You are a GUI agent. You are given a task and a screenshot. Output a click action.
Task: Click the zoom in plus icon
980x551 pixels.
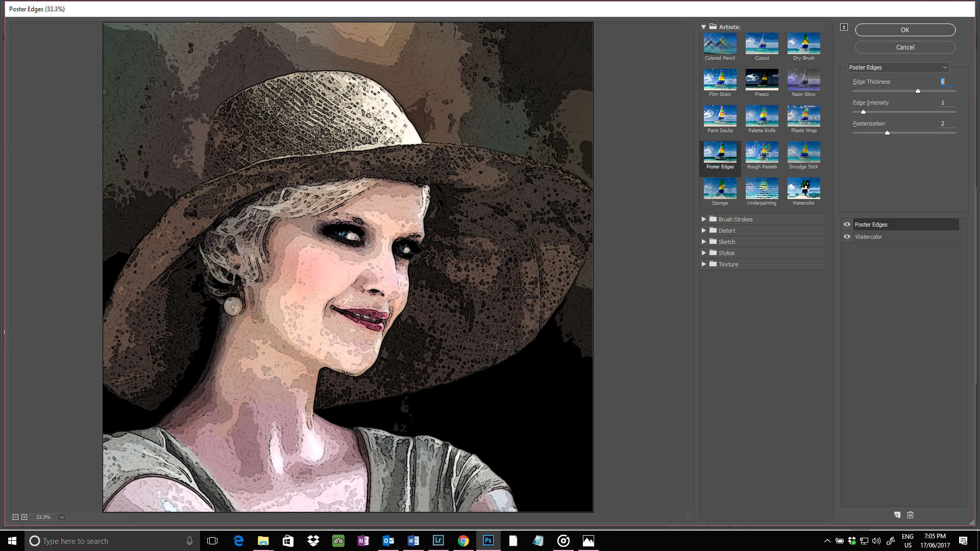24,517
